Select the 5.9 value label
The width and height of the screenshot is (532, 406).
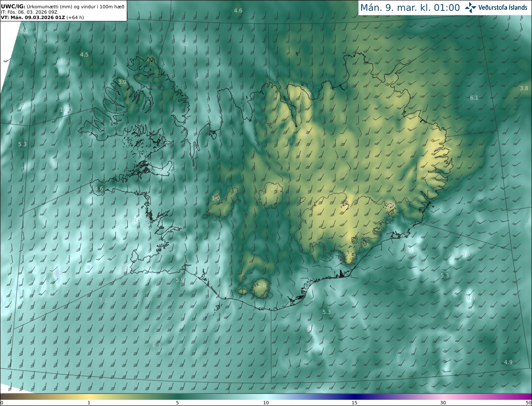pyautogui.click(x=180, y=280)
